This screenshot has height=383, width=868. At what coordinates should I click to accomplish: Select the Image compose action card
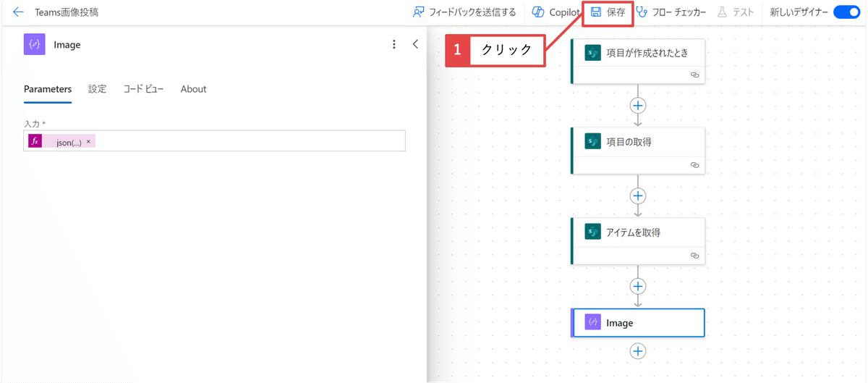coord(638,323)
